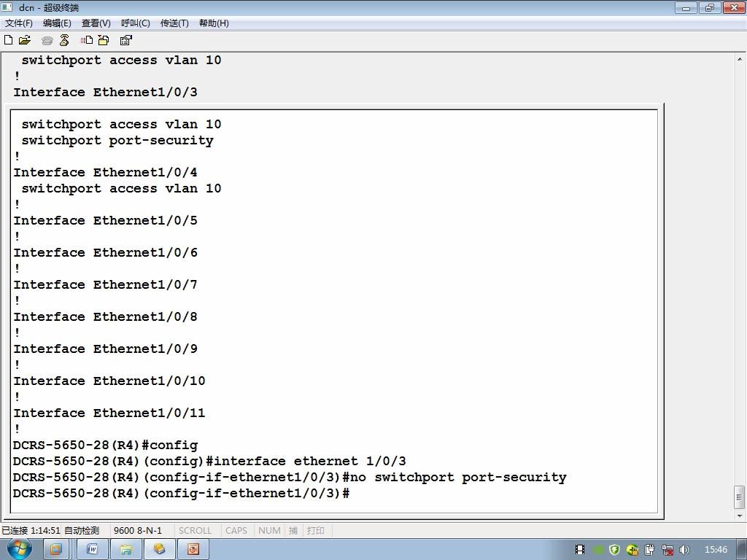The height and width of the screenshot is (560, 747).
Task: Click the 'Interface Ethernet1/0/10' line
Action: (x=109, y=381)
